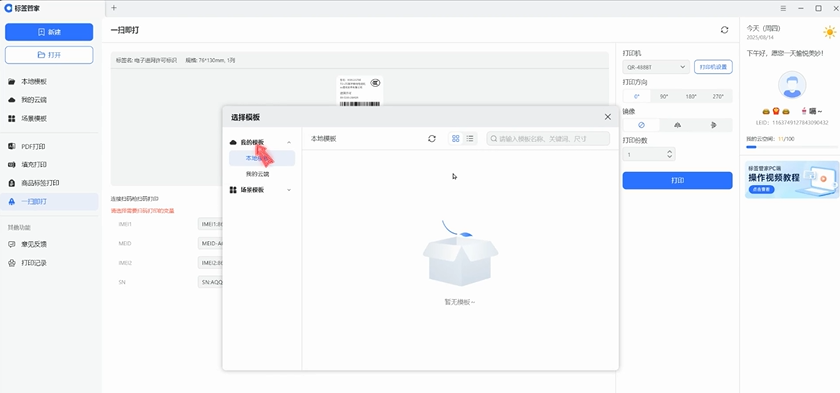Open the 操作视频教程 tutorial banner
The width and height of the screenshot is (840, 393).
tap(792, 179)
